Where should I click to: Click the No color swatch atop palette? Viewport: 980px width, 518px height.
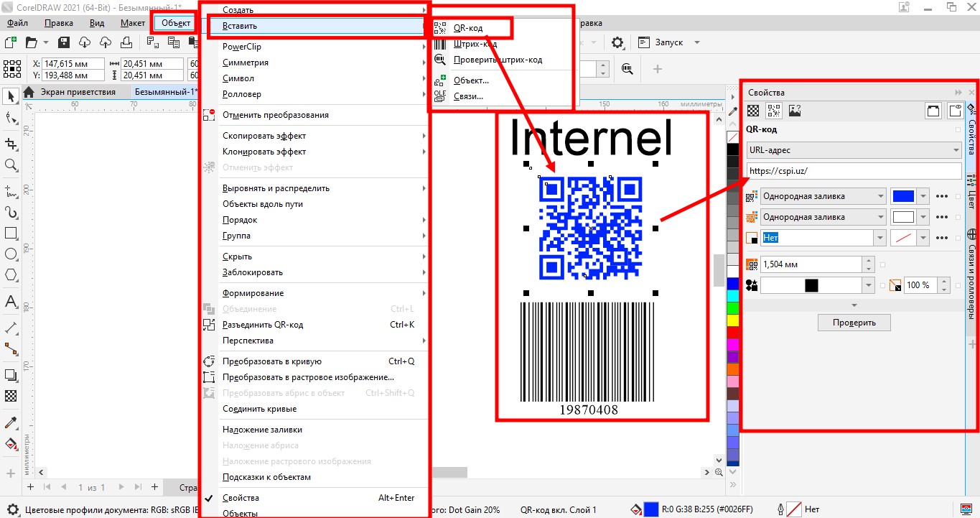click(x=733, y=137)
